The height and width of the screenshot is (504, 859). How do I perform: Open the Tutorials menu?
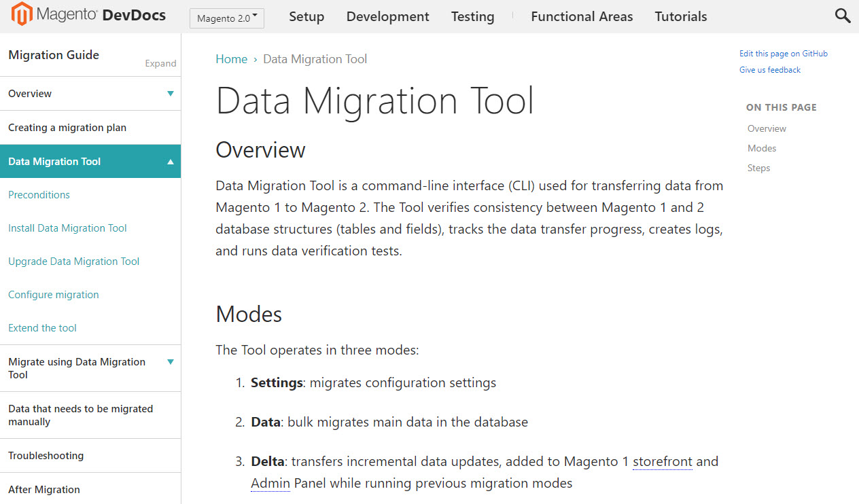pos(680,16)
